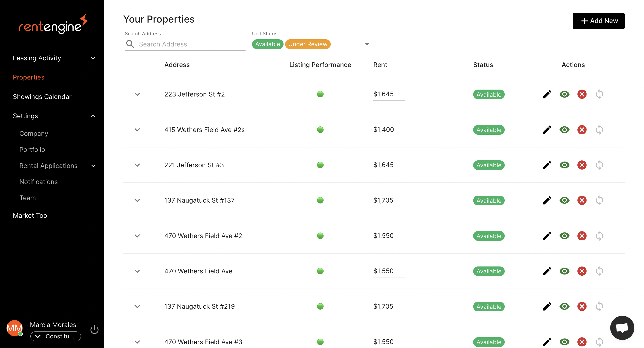This screenshot has height=348, width=644.
Task: Remove the 415 Wethers Field Ave #2s property
Action: 582,130
